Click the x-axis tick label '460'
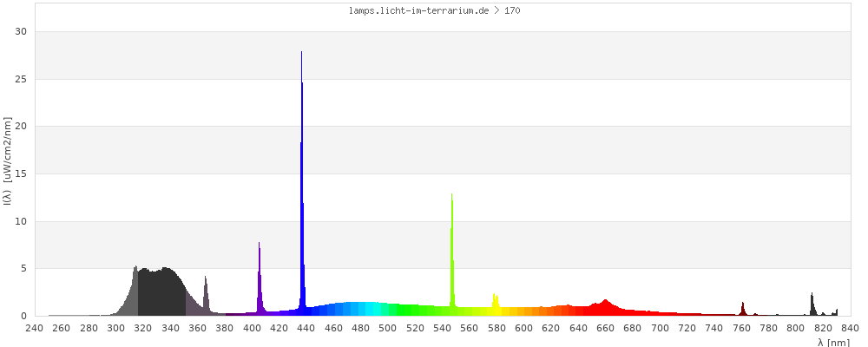 point(333,328)
